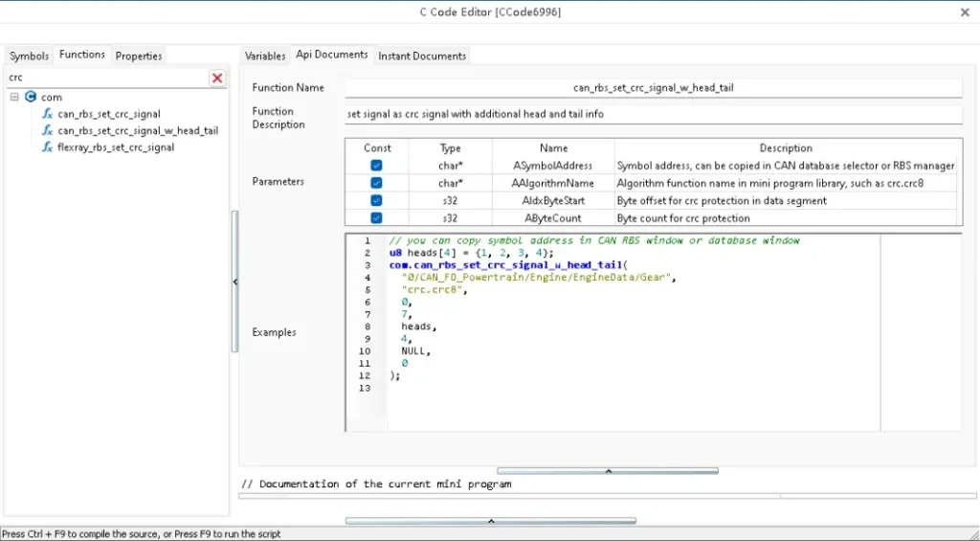Toggle Const checkbox for ASymbolAddress parameter
This screenshot has width=980, height=541.
(x=376, y=166)
